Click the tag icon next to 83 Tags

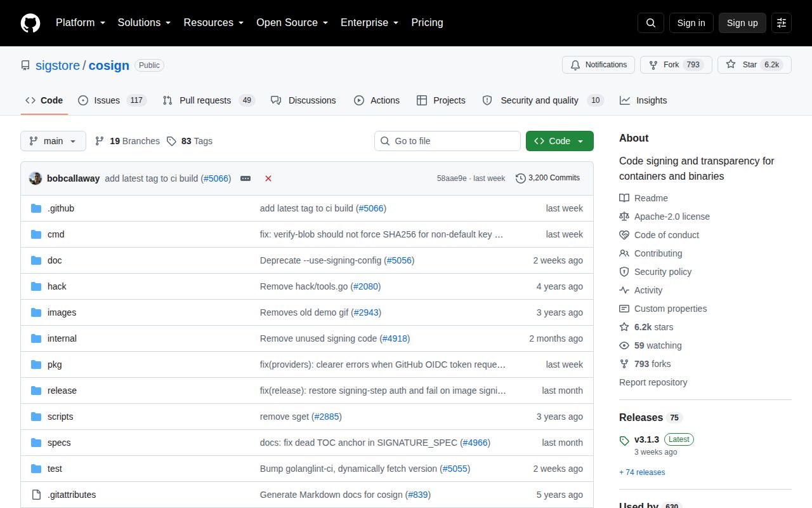pyautogui.click(x=171, y=141)
